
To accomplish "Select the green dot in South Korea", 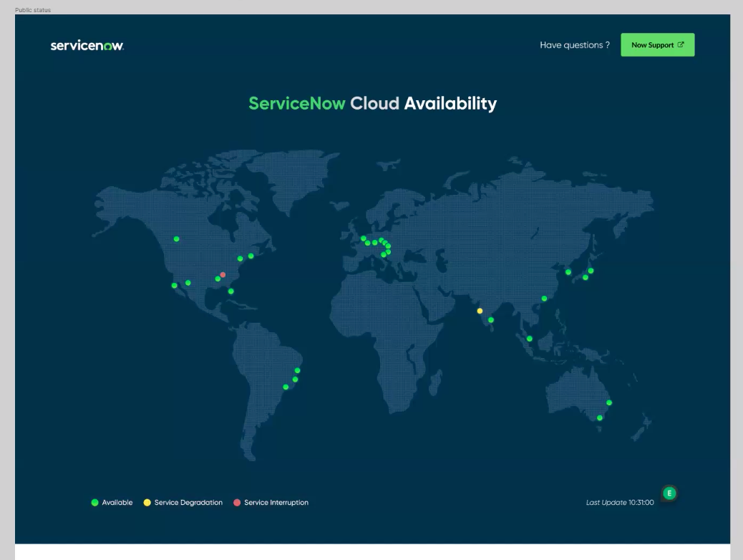I will pos(568,272).
